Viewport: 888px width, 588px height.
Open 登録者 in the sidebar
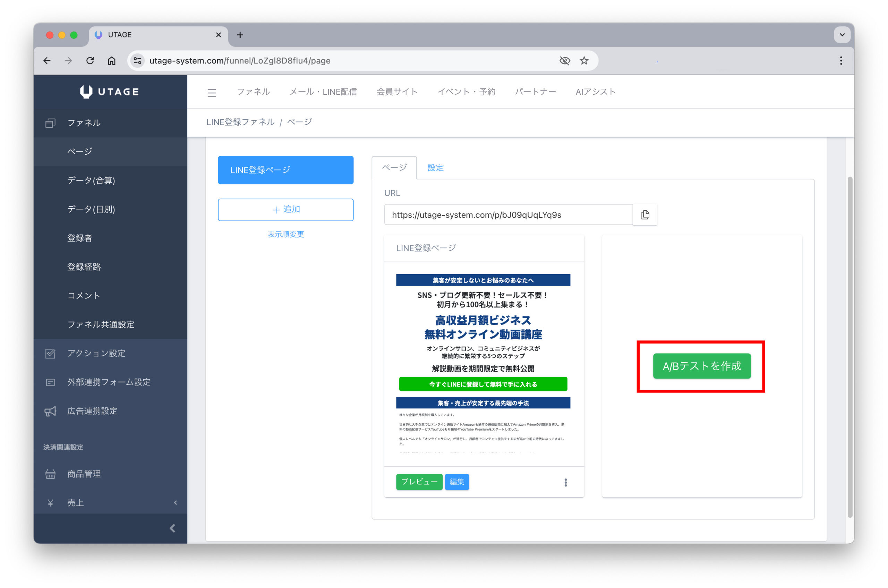click(x=110, y=238)
